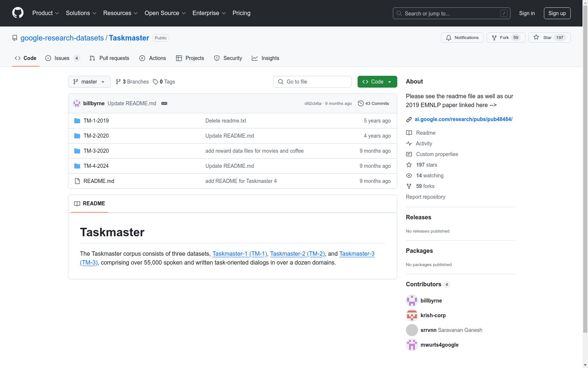Click the Report repository link
The width and height of the screenshot is (588, 368).
click(426, 197)
